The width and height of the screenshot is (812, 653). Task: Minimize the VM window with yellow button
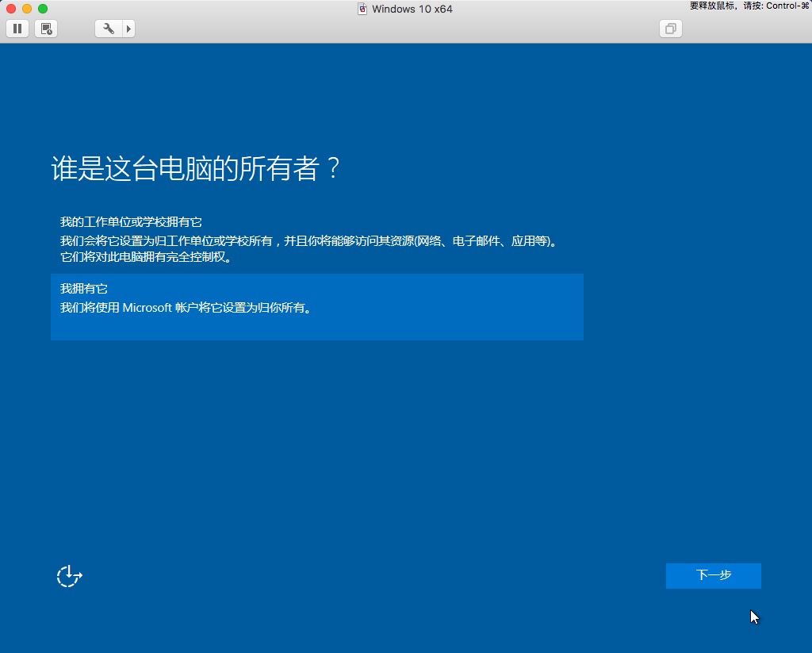pos(27,9)
